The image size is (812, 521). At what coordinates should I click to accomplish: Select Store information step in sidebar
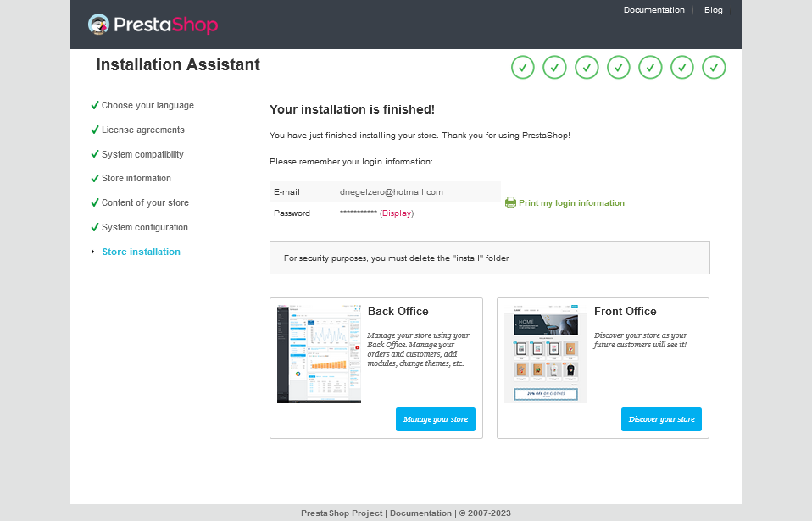coord(136,179)
